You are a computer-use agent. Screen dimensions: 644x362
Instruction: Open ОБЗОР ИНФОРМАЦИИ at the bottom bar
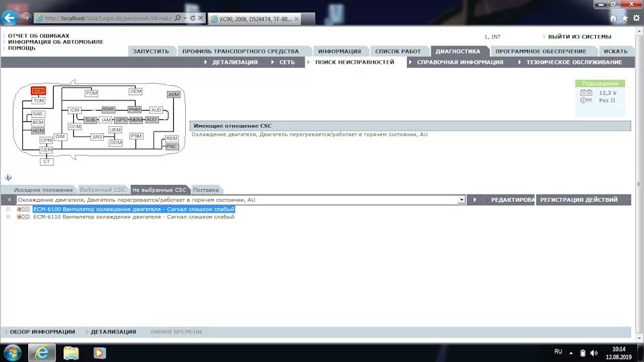[42, 332]
